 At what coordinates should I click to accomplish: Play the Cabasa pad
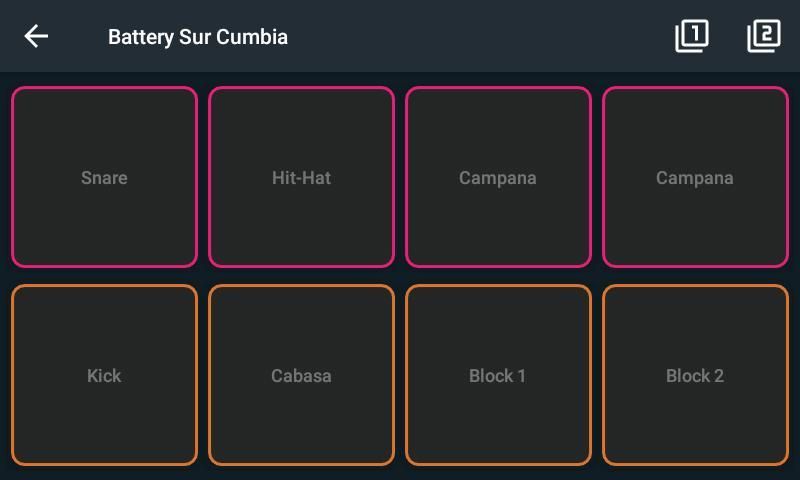click(x=301, y=375)
